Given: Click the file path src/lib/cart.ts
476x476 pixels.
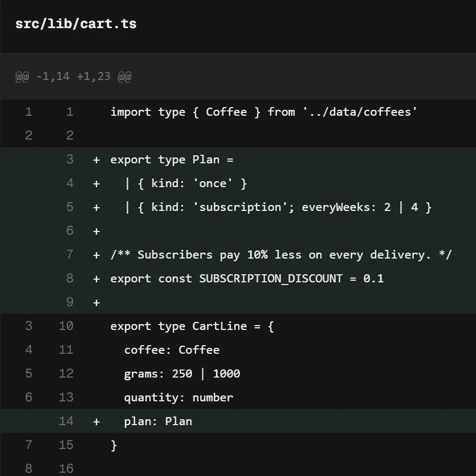Looking at the screenshot, I should [x=76, y=24].
